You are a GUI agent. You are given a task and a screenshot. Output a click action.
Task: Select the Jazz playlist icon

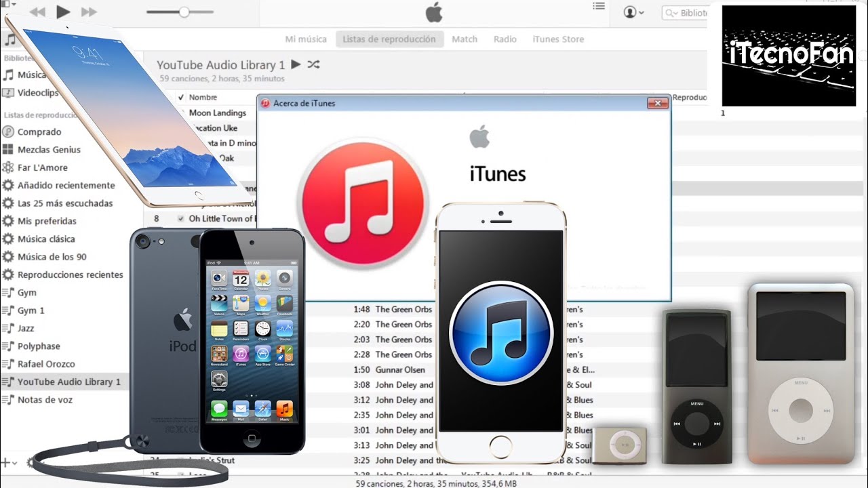tap(8, 328)
